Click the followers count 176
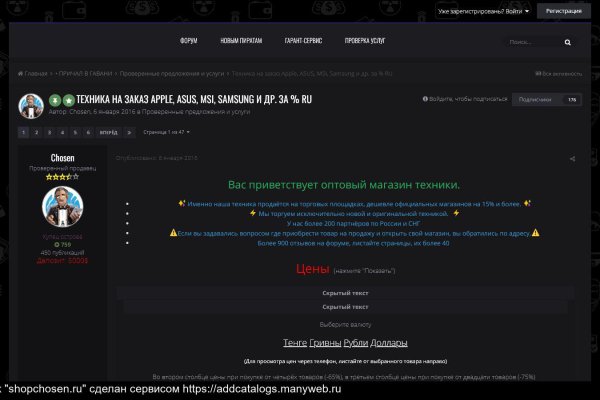Image resolution: width=600 pixels, height=400 pixels. [x=572, y=100]
